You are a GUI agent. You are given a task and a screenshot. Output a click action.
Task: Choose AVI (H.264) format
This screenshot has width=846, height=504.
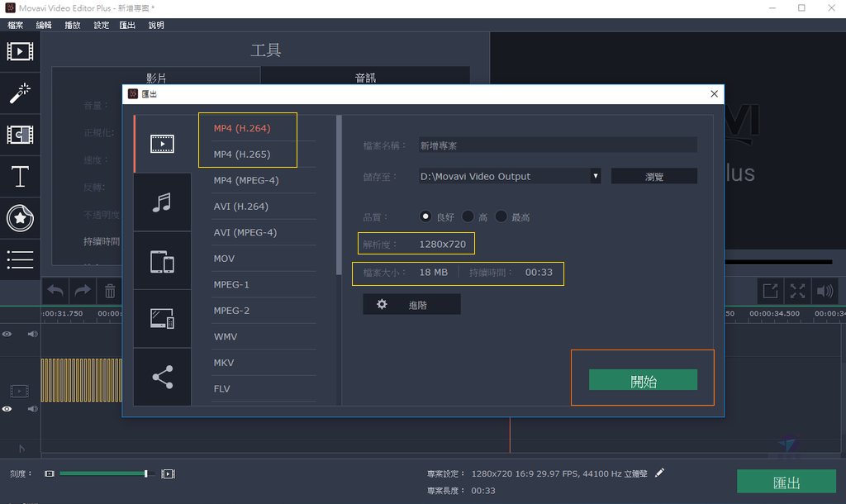240,206
